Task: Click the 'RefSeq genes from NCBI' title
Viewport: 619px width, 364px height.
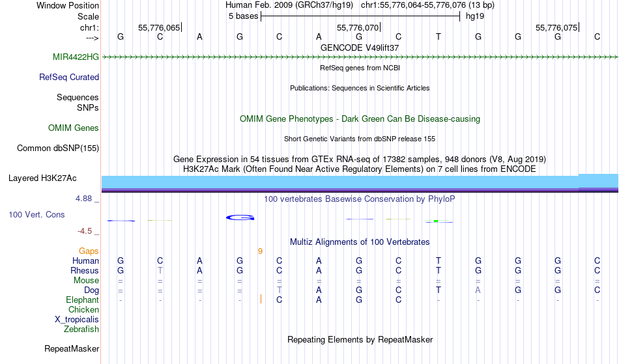Action: pos(360,68)
